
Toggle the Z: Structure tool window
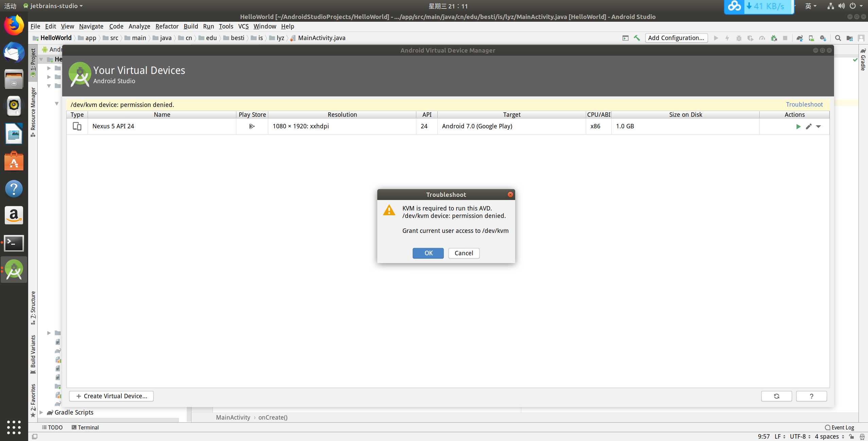point(33,308)
